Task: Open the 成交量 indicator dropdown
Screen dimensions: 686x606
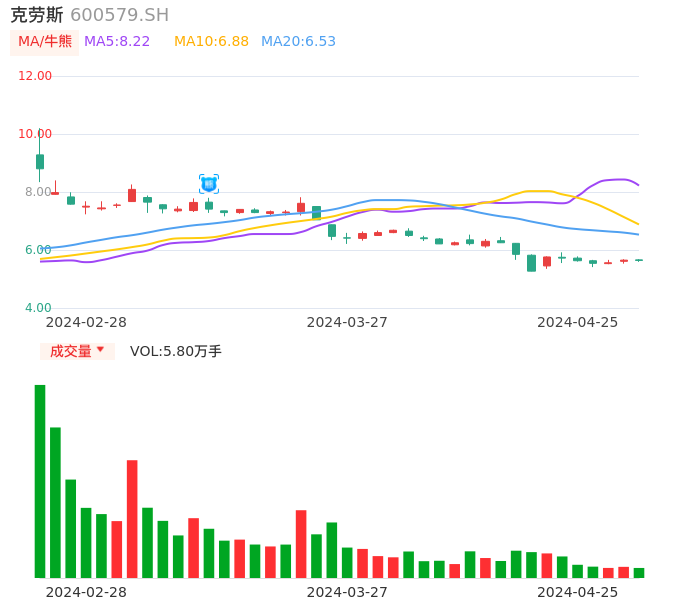Action: coord(77,351)
